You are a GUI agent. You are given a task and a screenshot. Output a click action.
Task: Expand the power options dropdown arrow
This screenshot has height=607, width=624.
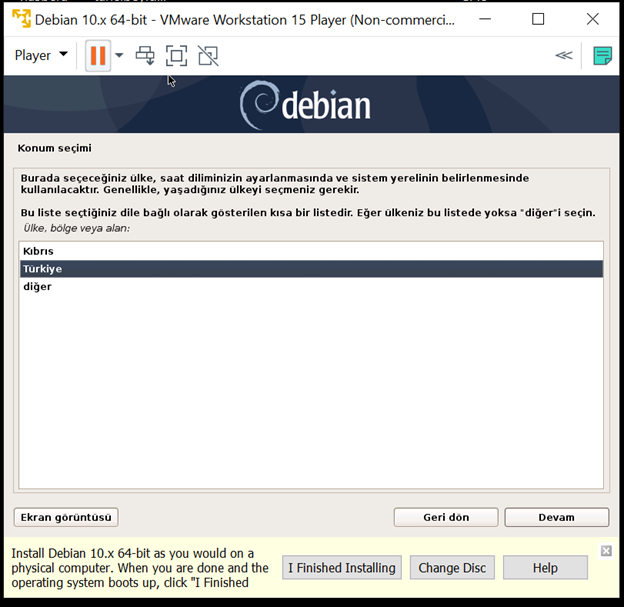119,55
